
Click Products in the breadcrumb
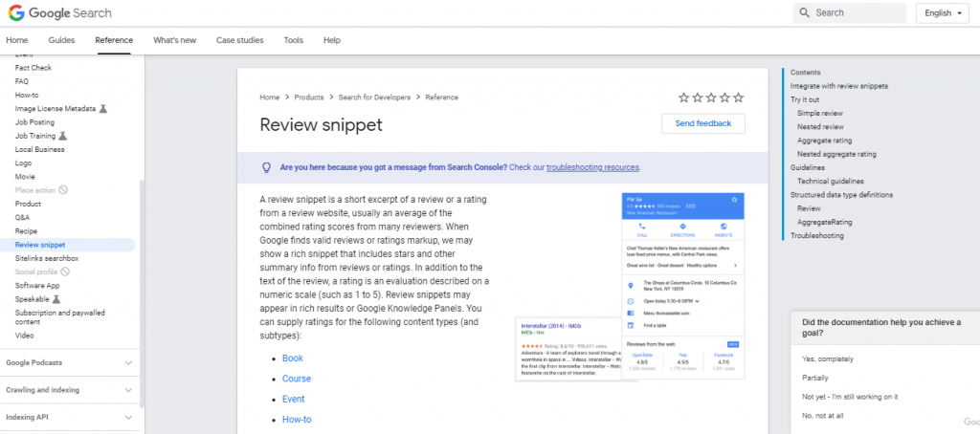coord(309,98)
